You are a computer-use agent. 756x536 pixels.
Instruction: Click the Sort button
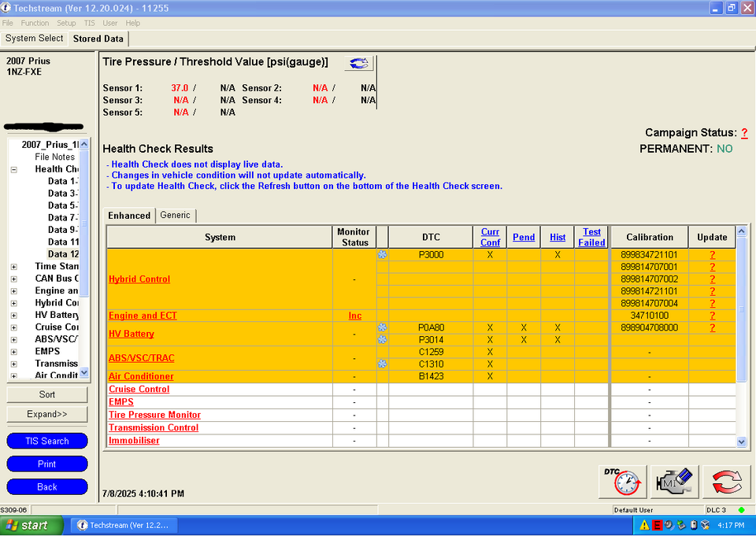pyautogui.click(x=47, y=394)
